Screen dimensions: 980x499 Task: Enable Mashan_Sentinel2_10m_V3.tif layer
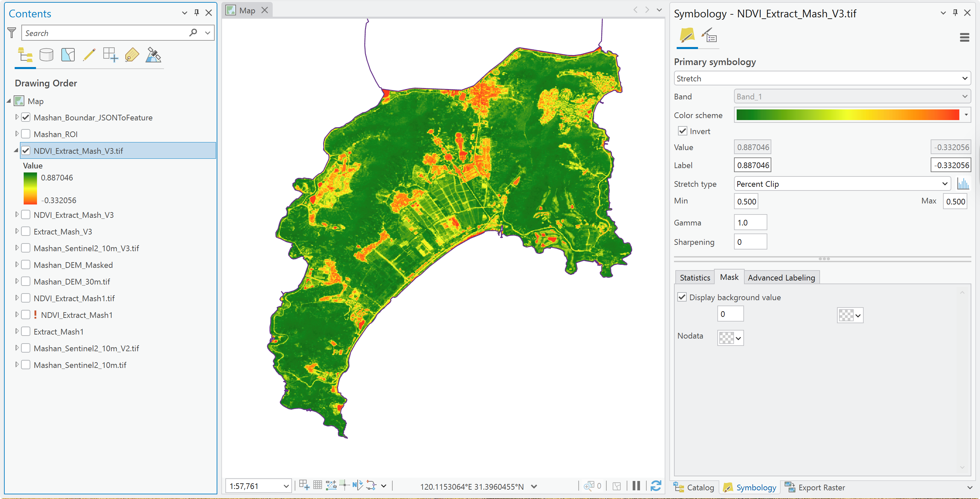click(26, 248)
